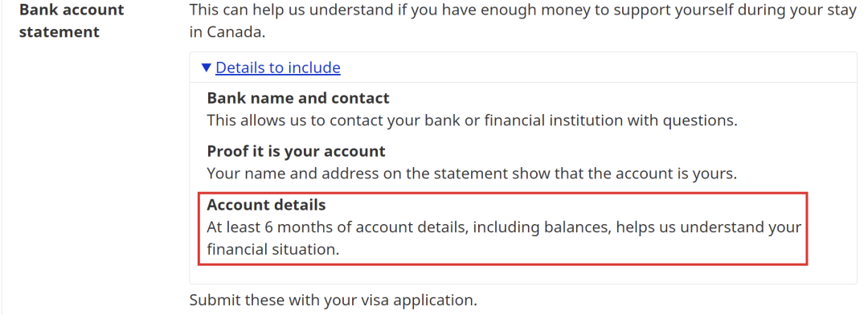Click the words "financial situation."
This screenshot has height=315, width=868.
[x=273, y=249]
